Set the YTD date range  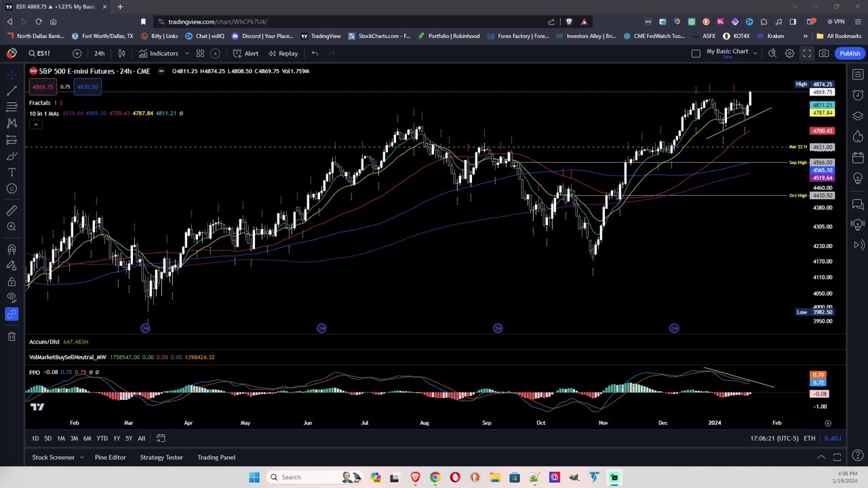[x=102, y=439]
